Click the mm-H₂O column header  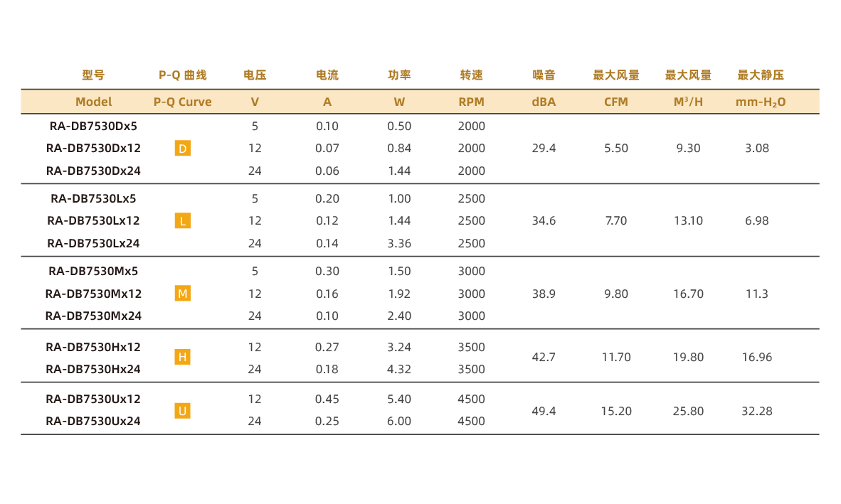click(761, 102)
